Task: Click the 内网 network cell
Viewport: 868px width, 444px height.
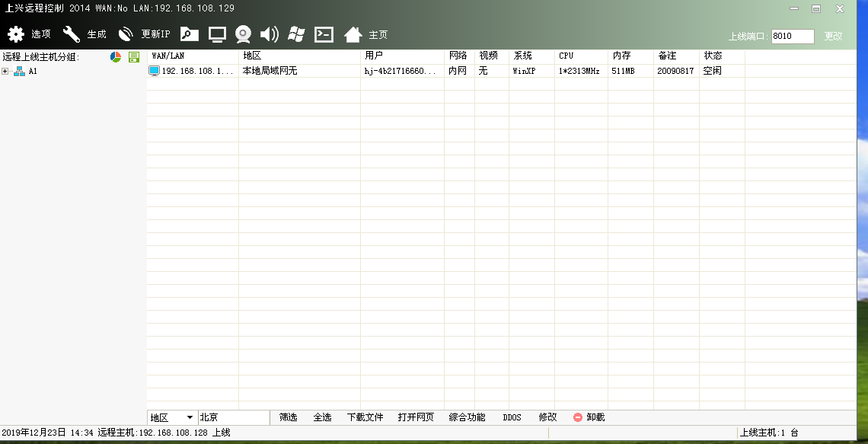Action: click(x=458, y=71)
